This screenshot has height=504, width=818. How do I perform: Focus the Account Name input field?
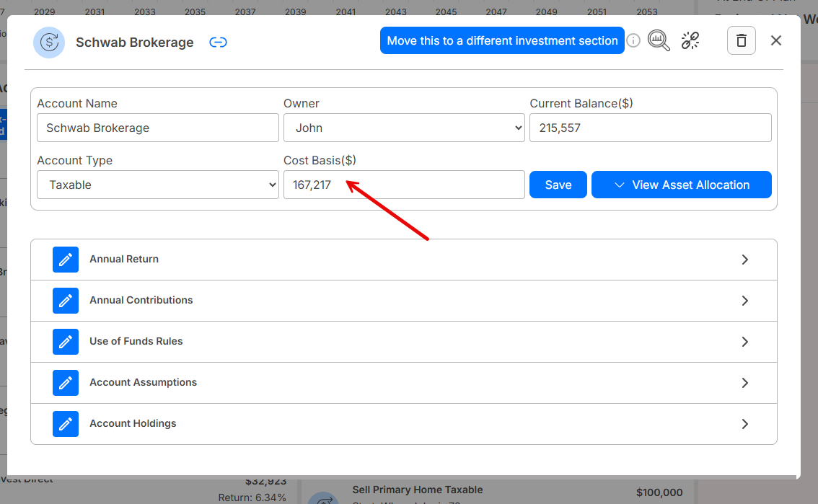click(x=158, y=128)
